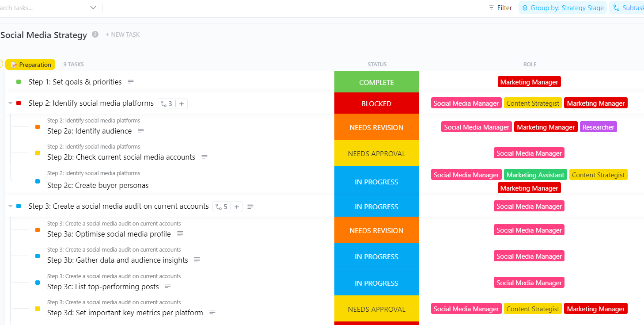Collapse Step 3 subtasks with the arrow
The height and width of the screenshot is (325, 644).
[10, 206]
